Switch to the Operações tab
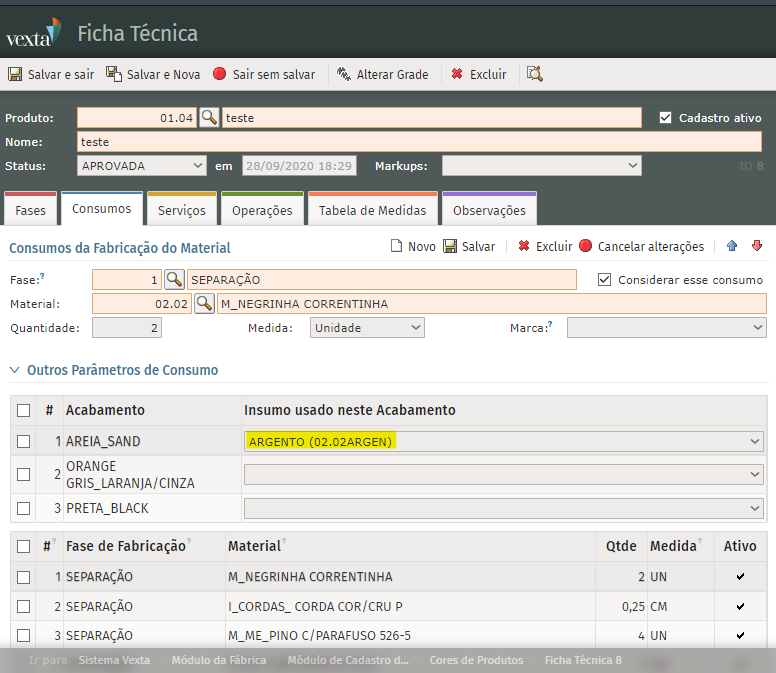 262,210
